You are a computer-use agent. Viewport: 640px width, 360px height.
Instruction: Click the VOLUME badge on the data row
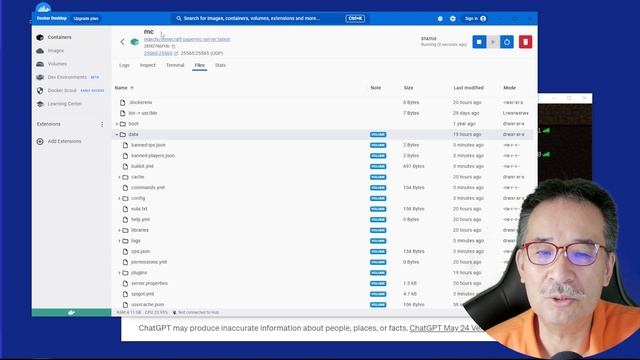pyautogui.click(x=378, y=134)
